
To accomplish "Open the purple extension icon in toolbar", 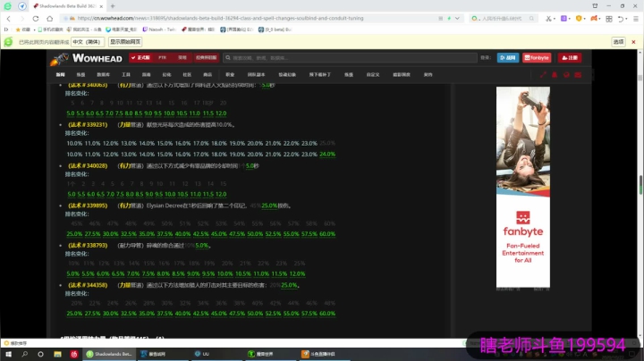I will pos(563,19).
